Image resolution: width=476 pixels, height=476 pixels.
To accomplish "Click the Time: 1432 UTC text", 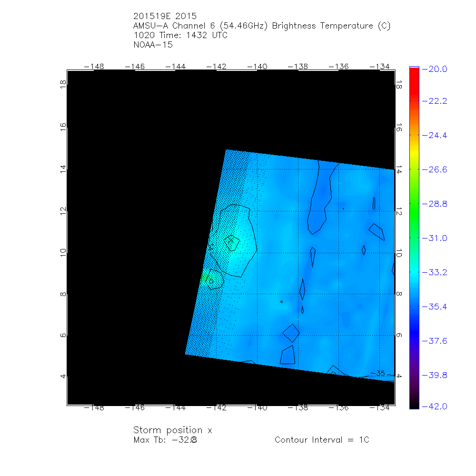I will (192, 36).
